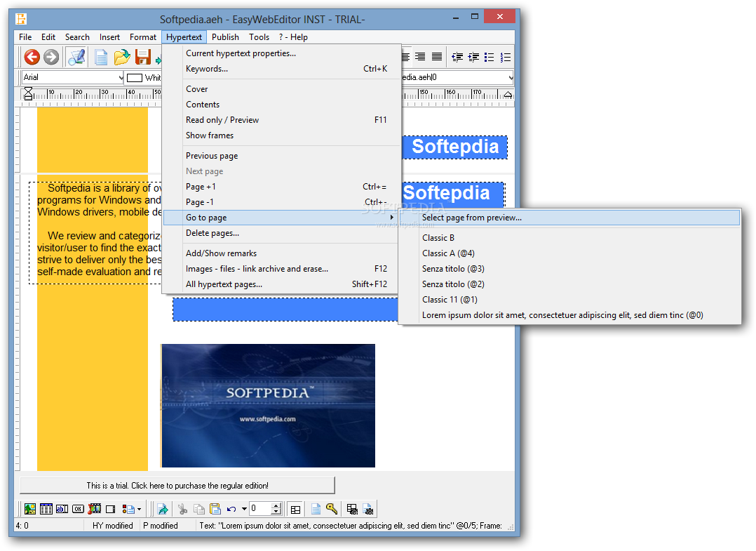This screenshot has height=551, width=756.
Task: Click the export page arrow icon
Action: (163, 509)
